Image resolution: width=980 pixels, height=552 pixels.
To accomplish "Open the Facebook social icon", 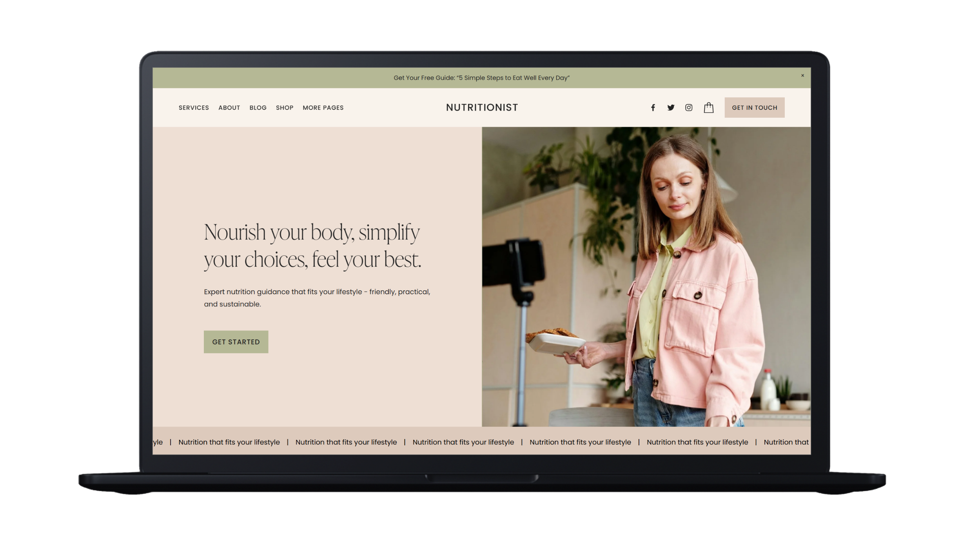I will tap(653, 107).
